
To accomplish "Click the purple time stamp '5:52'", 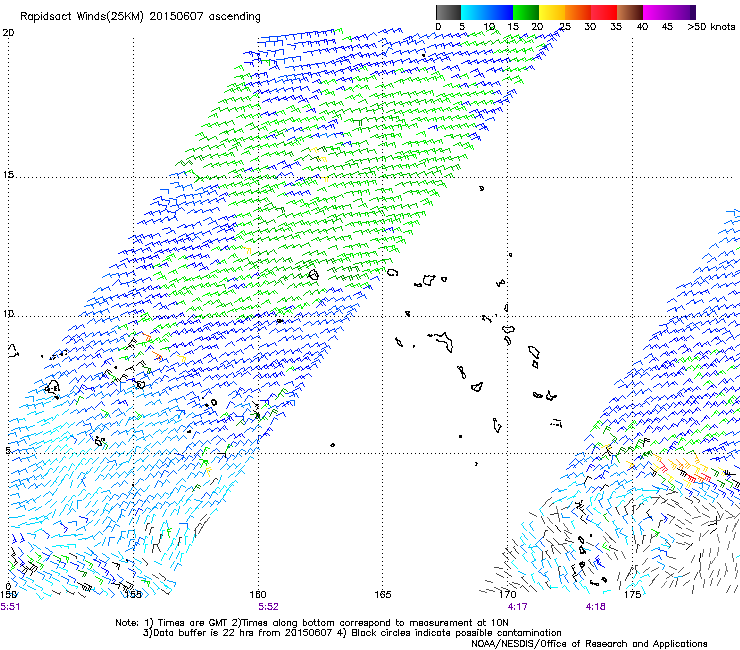I will point(268,607).
